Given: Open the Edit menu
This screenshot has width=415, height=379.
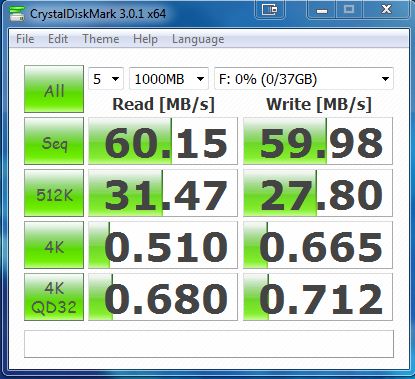Looking at the screenshot, I should pyautogui.click(x=58, y=39).
